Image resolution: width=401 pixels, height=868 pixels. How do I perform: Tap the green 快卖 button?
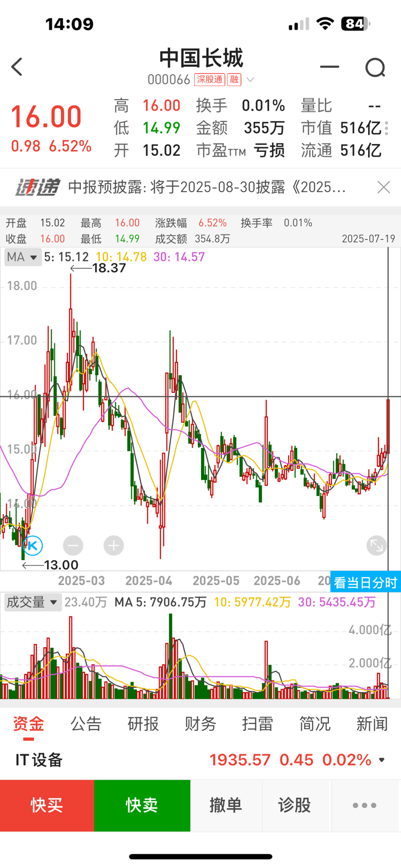[142, 805]
